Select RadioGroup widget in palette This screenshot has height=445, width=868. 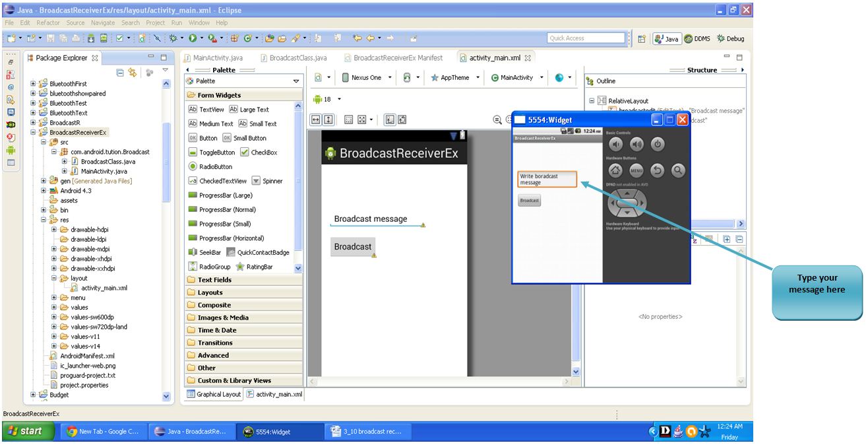[210, 267]
